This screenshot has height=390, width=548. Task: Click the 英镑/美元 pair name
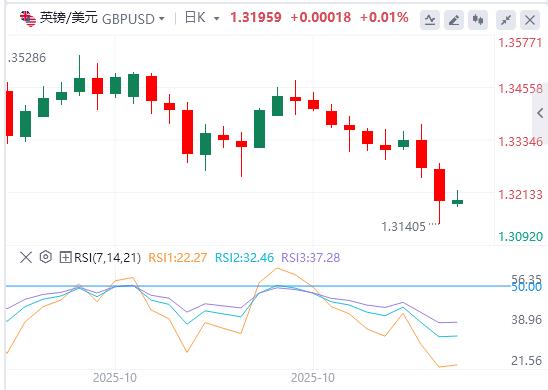tap(68, 17)
